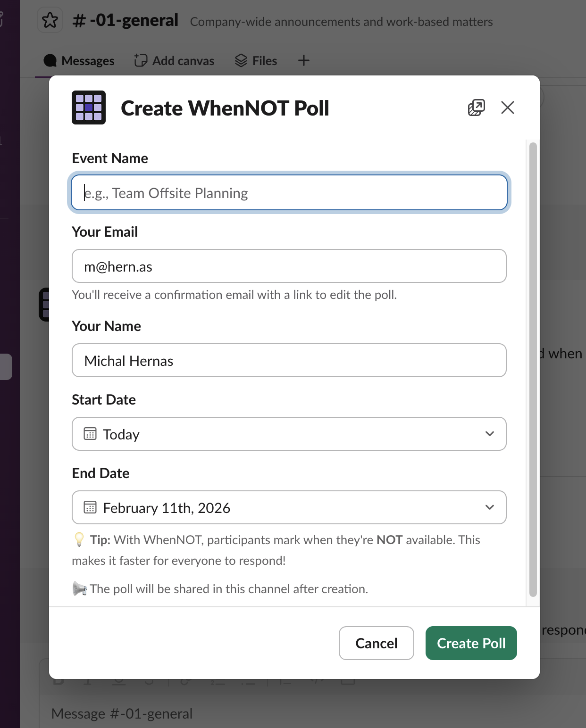The height and width of the screenshot is (728, 586).
Task: Click the Start Date calendar icon
Action: point(90,434)
